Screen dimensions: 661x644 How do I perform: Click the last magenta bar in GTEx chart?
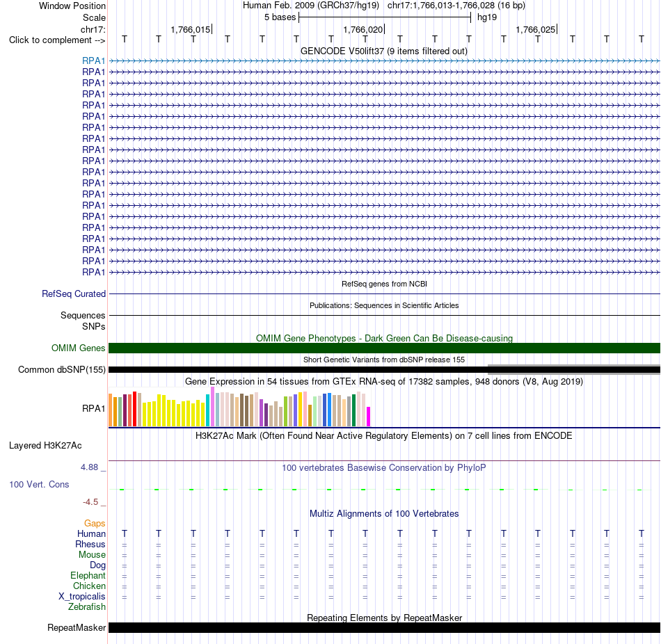pyautogui.click(x=368, y=417)
